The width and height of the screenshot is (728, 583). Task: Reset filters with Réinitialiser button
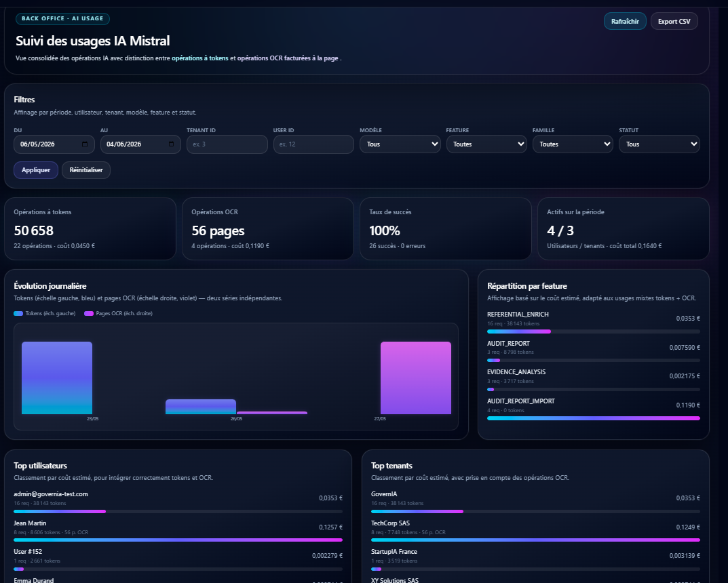86,170
